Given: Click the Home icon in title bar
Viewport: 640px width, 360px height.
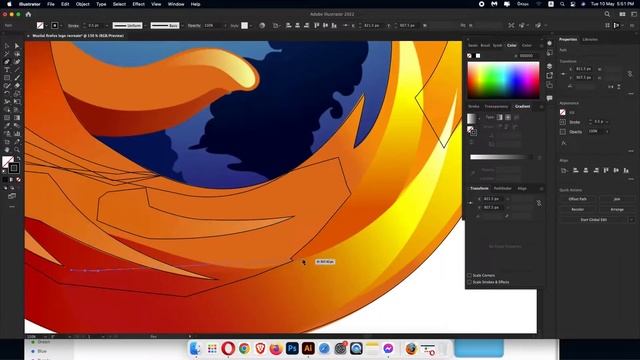Looking at the screenshot, I should click(x=28, y=14).
